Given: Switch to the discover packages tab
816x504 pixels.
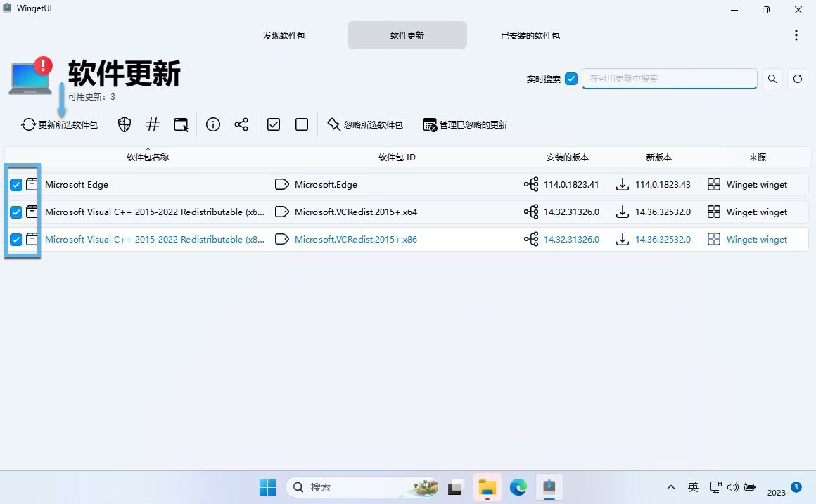Looking at the screenshot, I should (x=283, y=35).
